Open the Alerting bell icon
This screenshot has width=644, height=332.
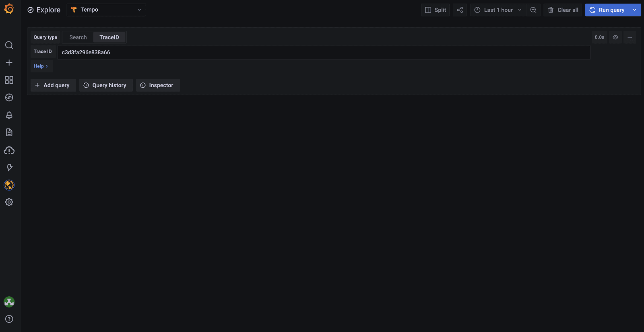(x=9, y=115)
